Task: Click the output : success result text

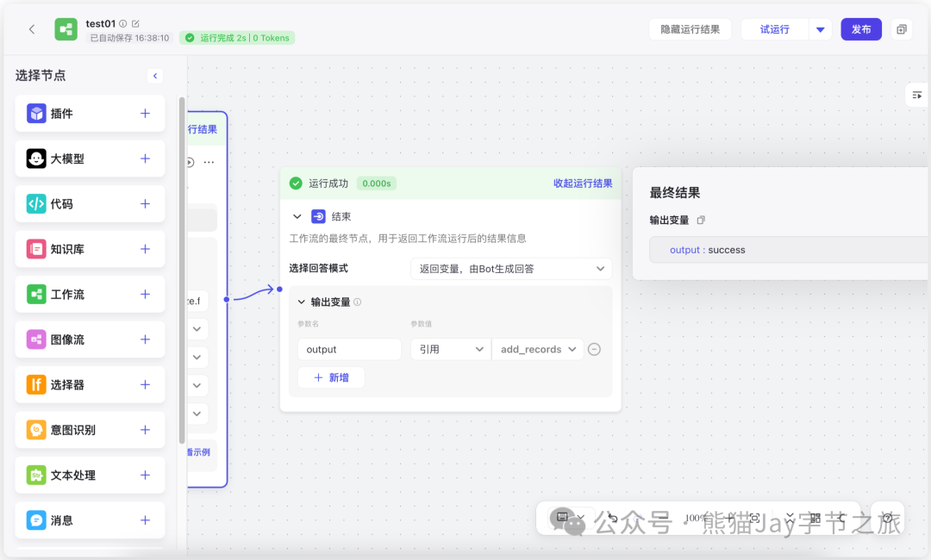Action: click(707, 250)
